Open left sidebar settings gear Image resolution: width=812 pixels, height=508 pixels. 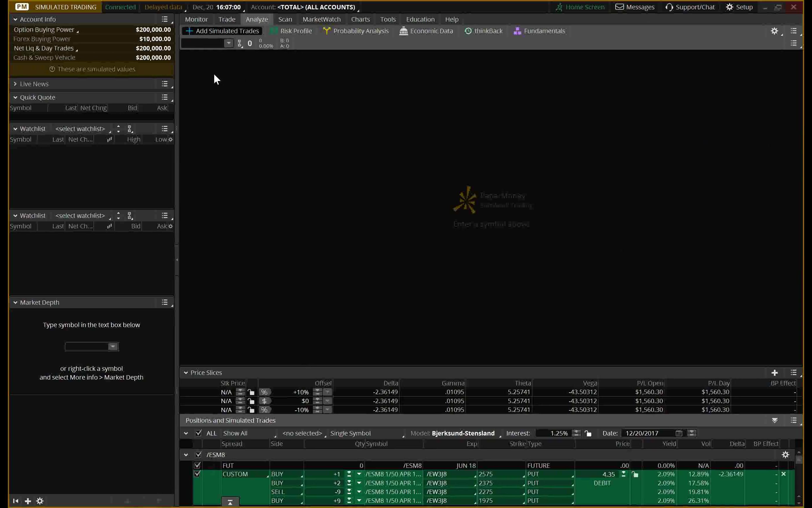pyautogui.click(x=40, y=501)
